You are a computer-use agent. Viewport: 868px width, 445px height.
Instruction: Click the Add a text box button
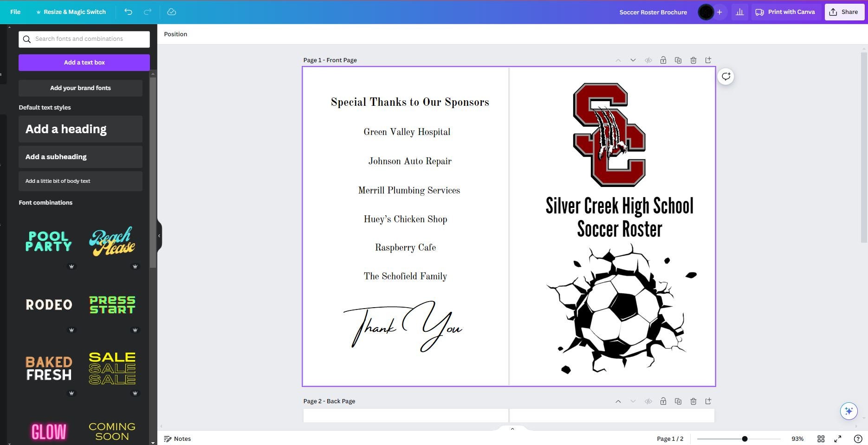[x=84, y=62]
